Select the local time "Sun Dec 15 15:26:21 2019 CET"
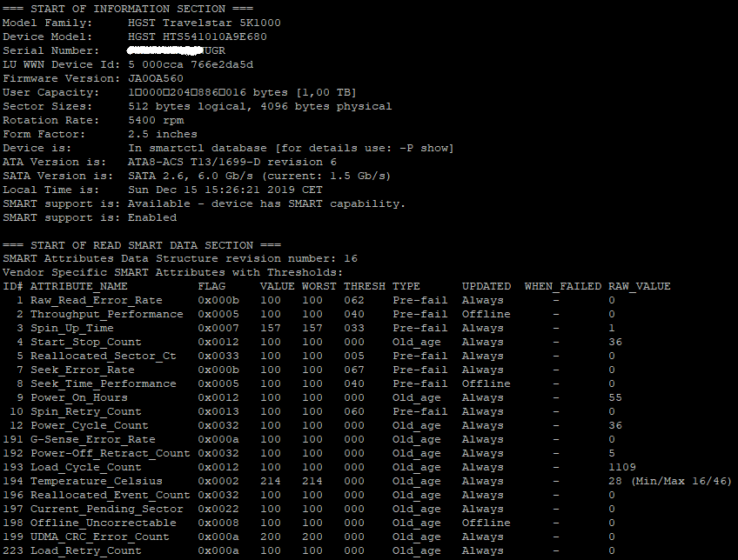 coord(225,190)
